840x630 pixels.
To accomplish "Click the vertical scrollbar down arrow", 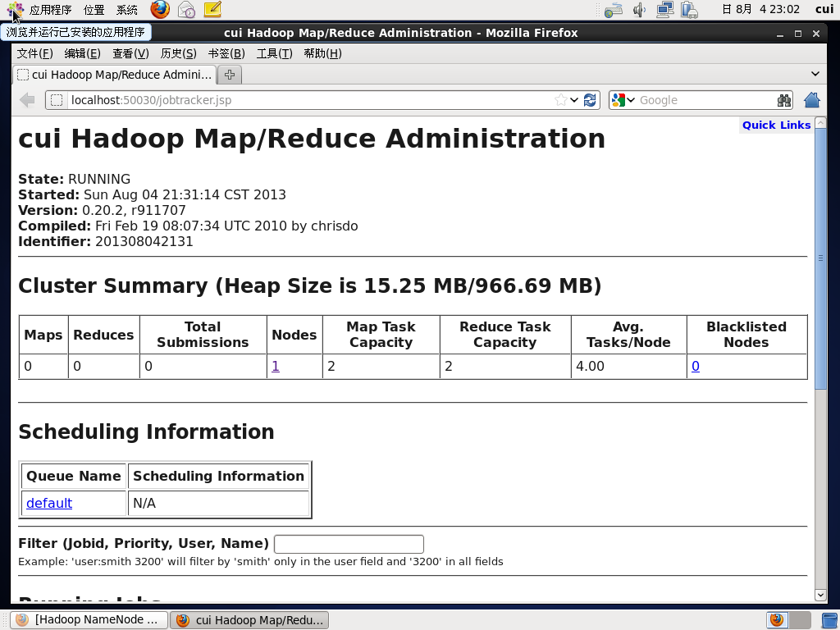I will (x=820, y=595).
